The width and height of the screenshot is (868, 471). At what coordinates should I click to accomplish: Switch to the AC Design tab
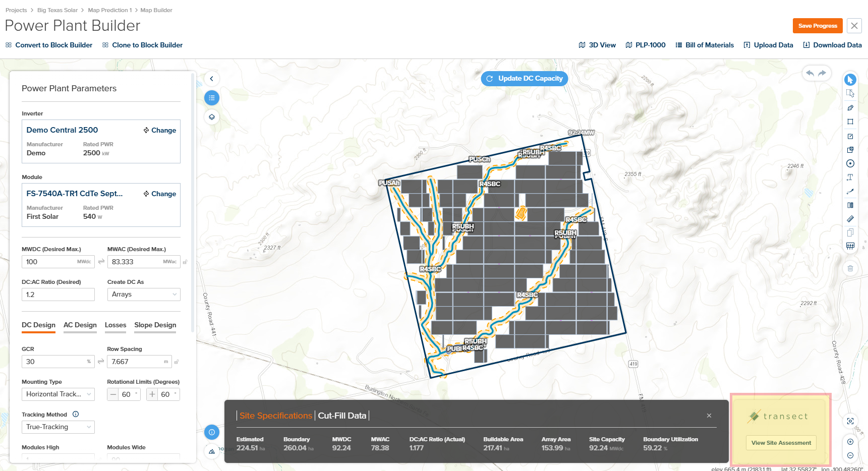pyautogui.click(x=80, y=325)
